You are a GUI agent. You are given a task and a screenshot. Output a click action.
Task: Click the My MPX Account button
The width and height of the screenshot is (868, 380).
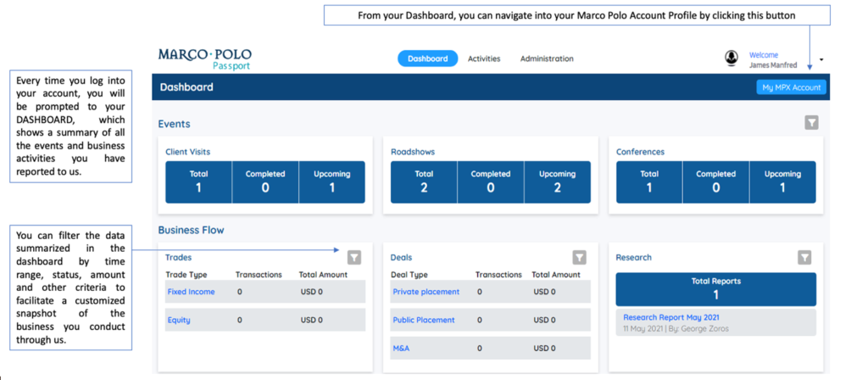click(791, 87)
